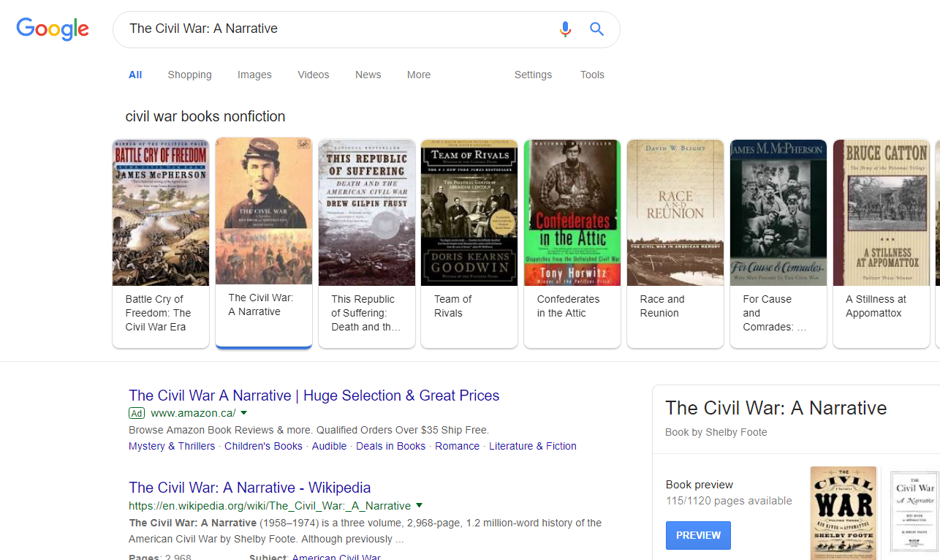Click 'civil war books nonfiction' heading

point(205,116)
